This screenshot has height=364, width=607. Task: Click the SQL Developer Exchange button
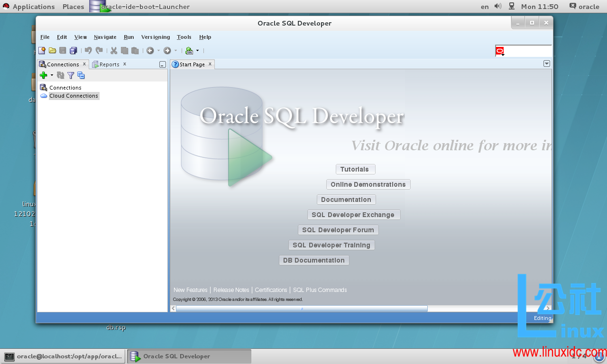coord(354,215)
